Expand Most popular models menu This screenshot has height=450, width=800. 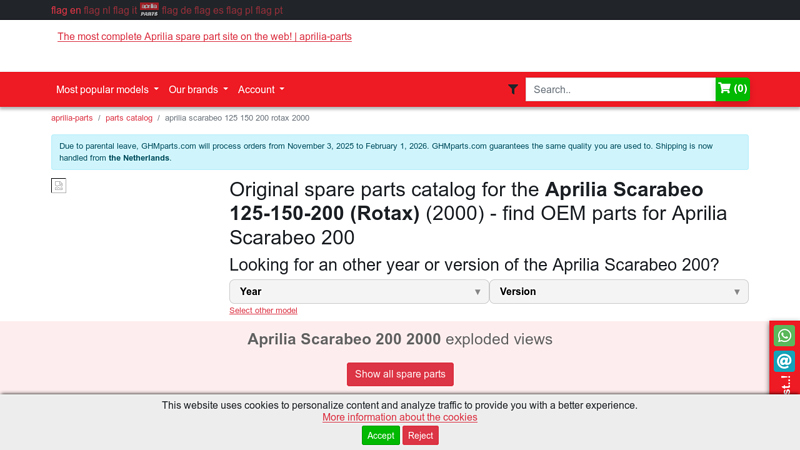(x=107, y=90)
